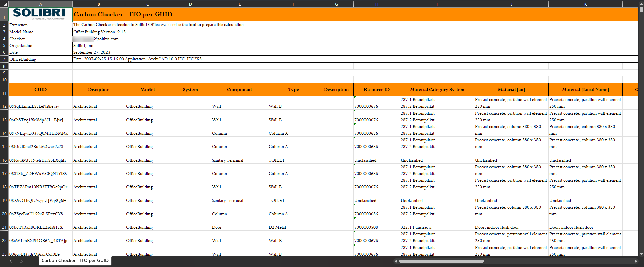Select column A header
The height and width of the screenshot is (267, 644).
tap(40, 4)
